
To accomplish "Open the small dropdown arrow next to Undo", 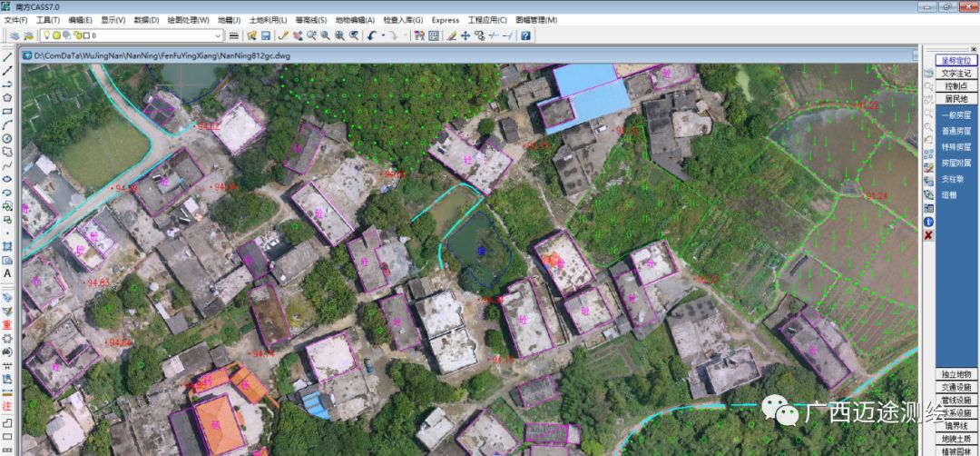I will click(x=383, y=35).
